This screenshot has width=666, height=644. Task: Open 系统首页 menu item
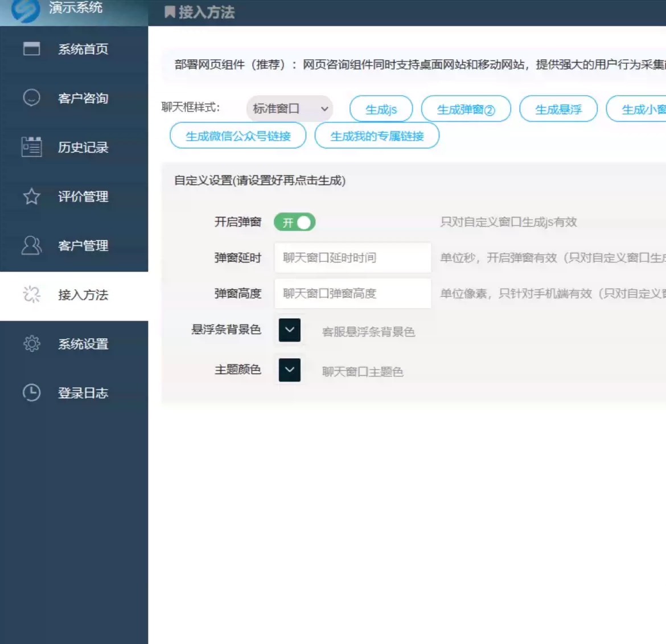pyautogui.click(x=74, y=49)
